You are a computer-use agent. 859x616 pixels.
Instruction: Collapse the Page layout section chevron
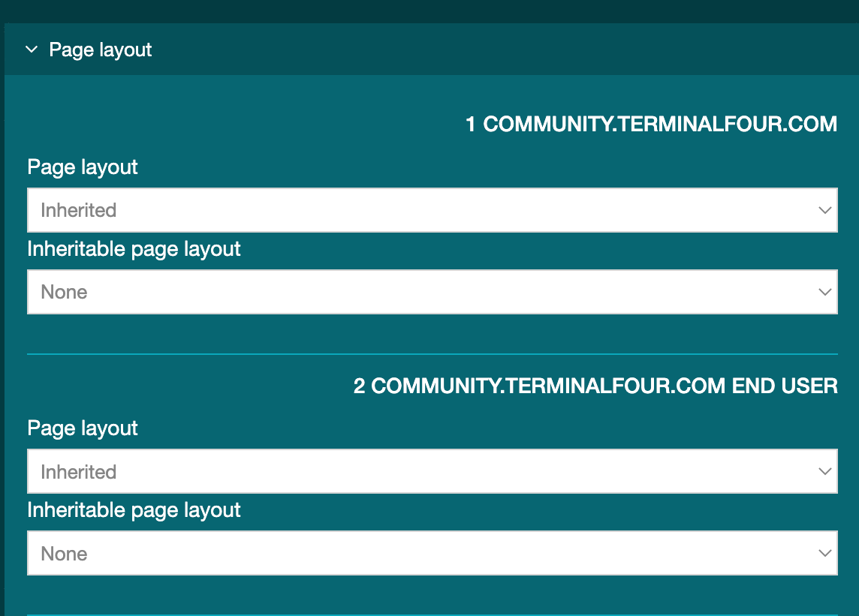32,50
